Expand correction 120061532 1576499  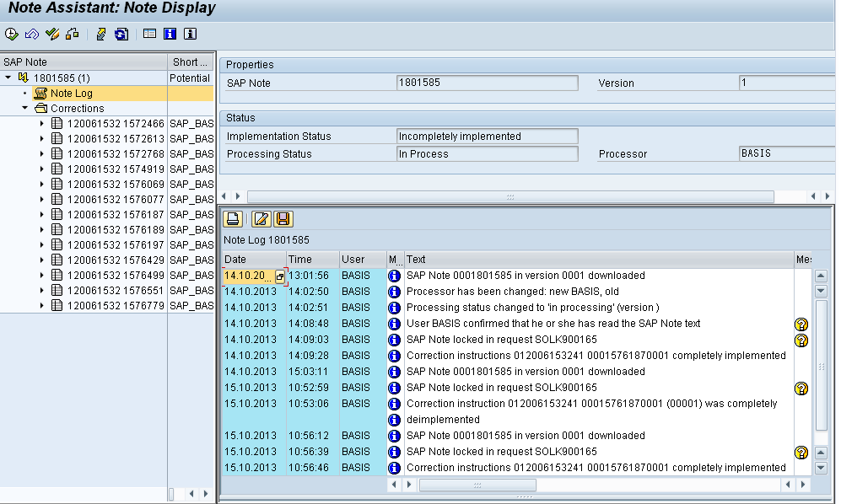42,275
